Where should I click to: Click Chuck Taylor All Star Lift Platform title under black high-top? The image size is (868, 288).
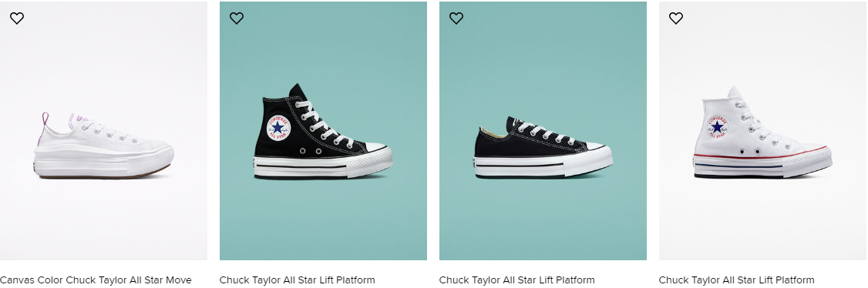(x=298, y=280)
